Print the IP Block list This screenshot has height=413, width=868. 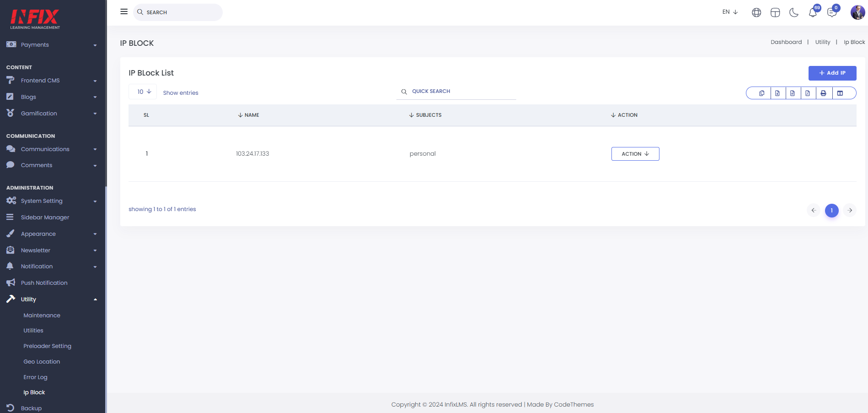(x=823, y=93)
